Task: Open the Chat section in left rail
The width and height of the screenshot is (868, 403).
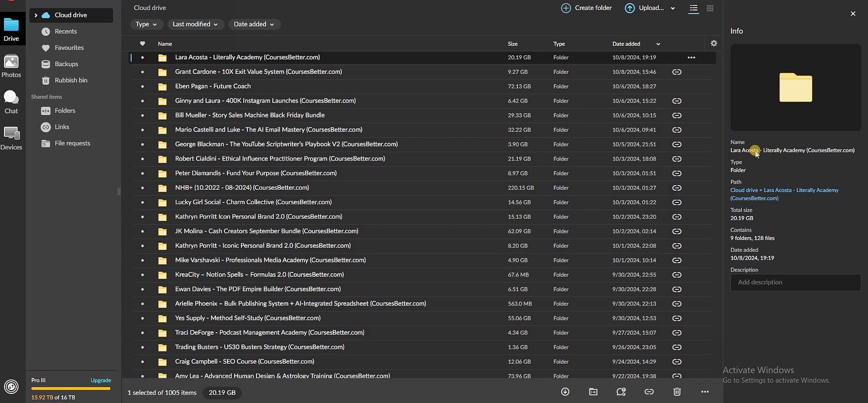Action: (x=11, y=102)
